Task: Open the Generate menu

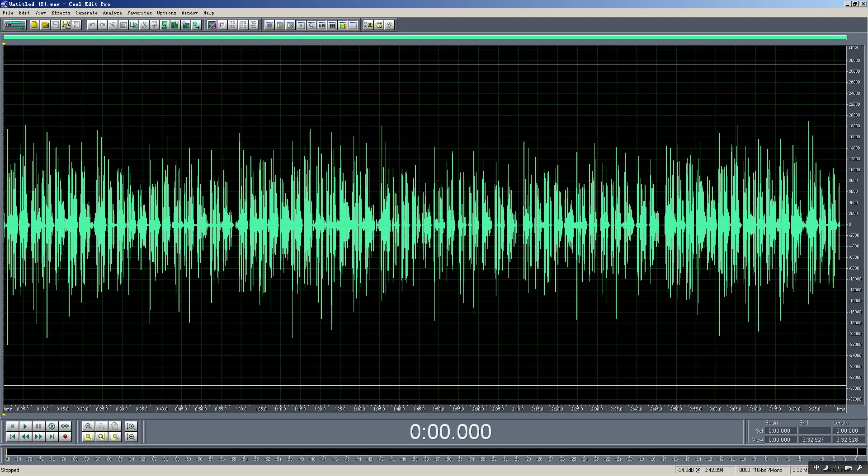Action: (x=86, y=13)
